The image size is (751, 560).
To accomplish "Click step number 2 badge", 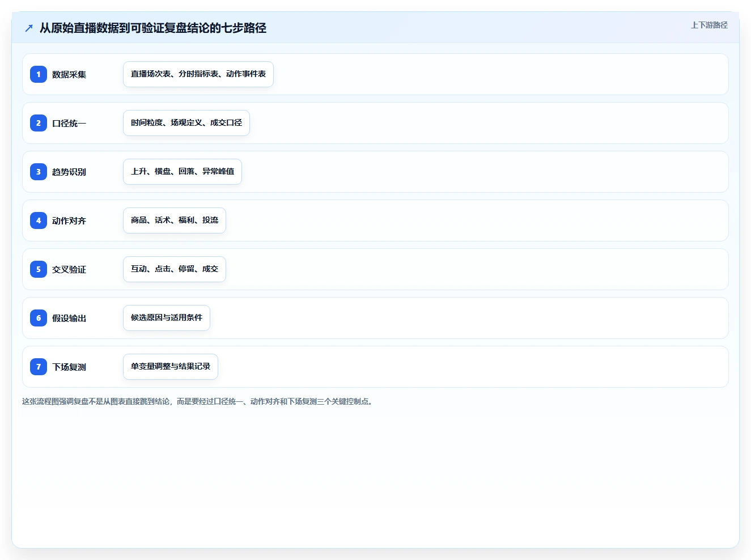I will 39,123.
